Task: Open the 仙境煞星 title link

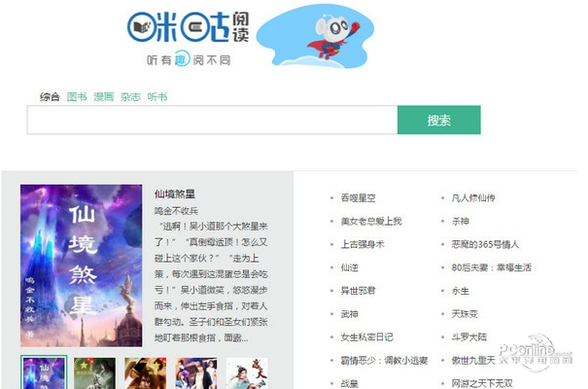Action: 175,194
